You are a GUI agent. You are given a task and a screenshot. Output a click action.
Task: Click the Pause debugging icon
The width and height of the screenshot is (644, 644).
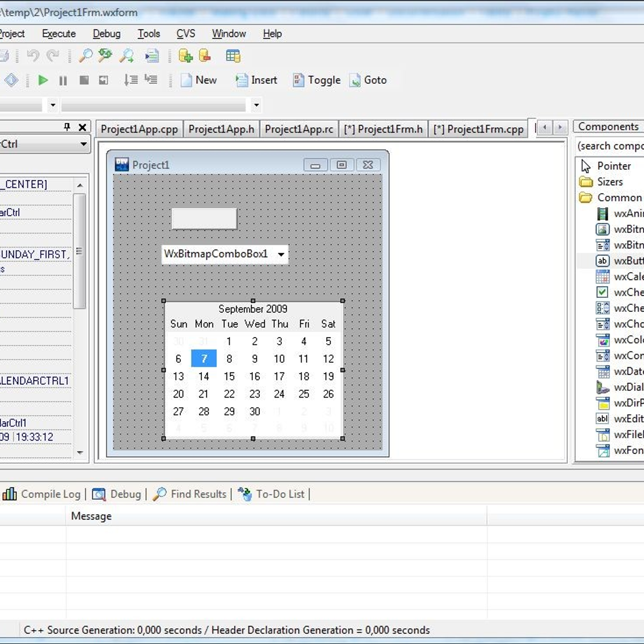point(63,80)
